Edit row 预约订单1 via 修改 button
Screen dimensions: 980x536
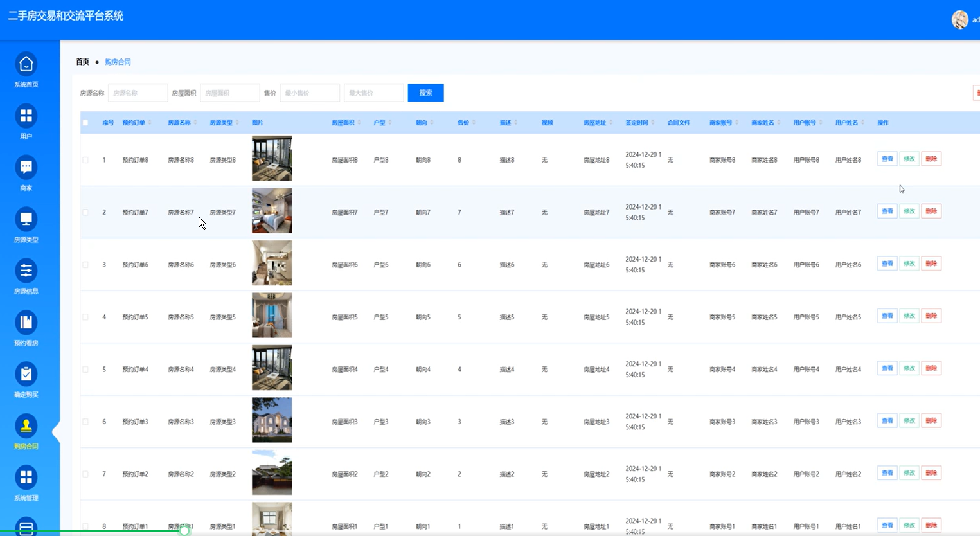coord(909,525)
